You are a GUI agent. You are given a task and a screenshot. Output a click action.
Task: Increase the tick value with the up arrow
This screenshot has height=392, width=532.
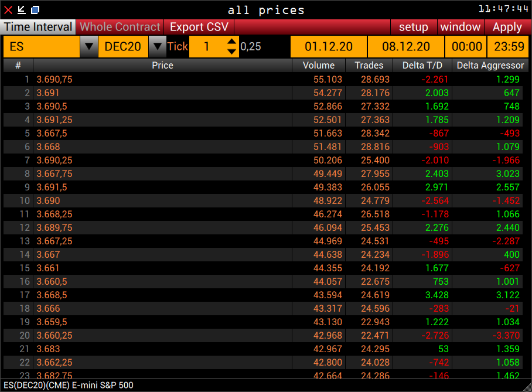pos(231,42)
